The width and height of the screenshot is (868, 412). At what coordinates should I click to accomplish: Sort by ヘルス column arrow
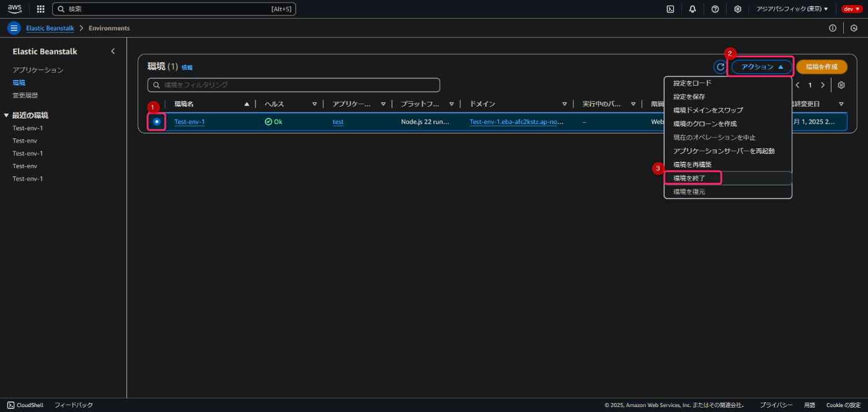314,104
